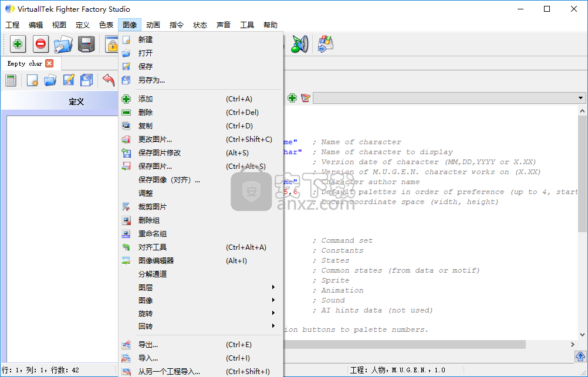Click the save-as disk icon in definition toolbar
Image resolution: width=588 pixels, height=377 pixels.
(x=87, y=80)
